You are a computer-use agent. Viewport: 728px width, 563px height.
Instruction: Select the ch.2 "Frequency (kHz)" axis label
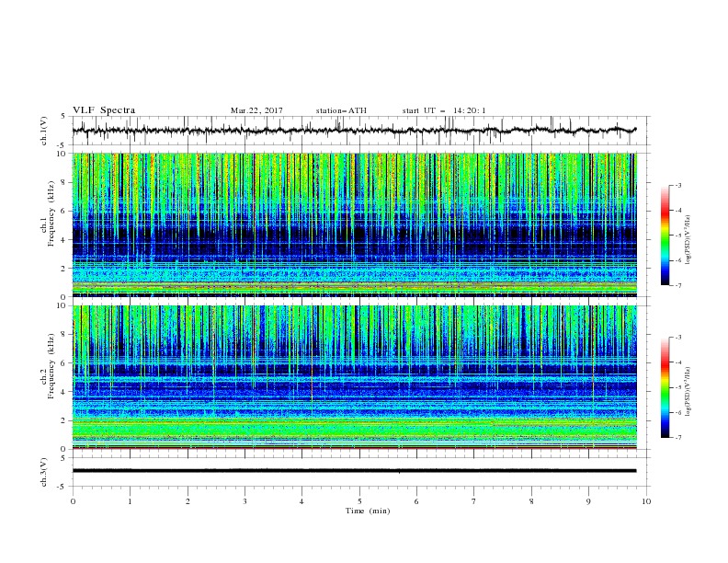click(x=51, y=366)
